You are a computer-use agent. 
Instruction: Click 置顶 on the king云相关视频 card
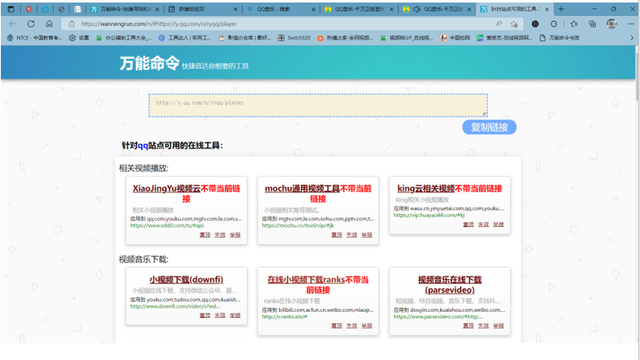pyautogui.click(x=468, y=224)
